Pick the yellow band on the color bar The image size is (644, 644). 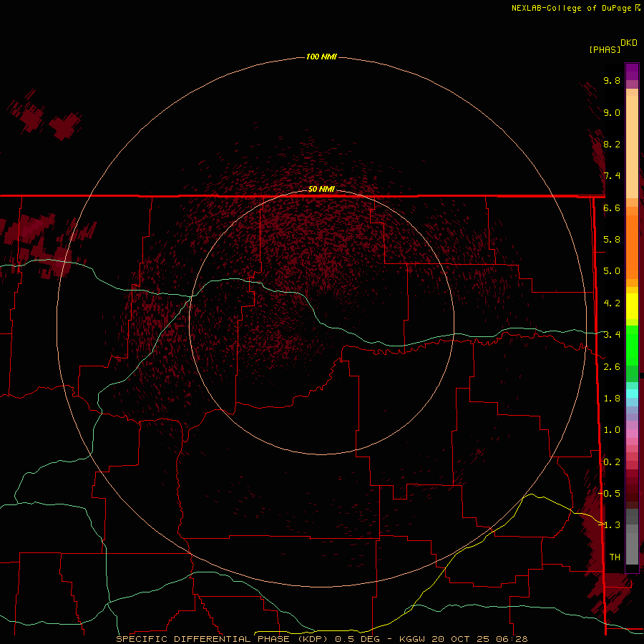click(x=632, y=306)
